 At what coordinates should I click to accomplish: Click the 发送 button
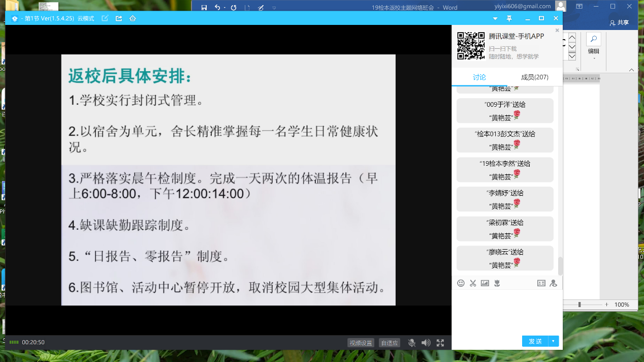[535, 341]
